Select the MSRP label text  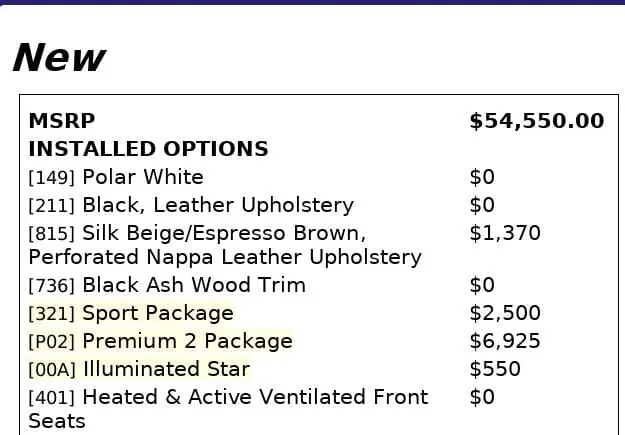click(x=61, y=121)
